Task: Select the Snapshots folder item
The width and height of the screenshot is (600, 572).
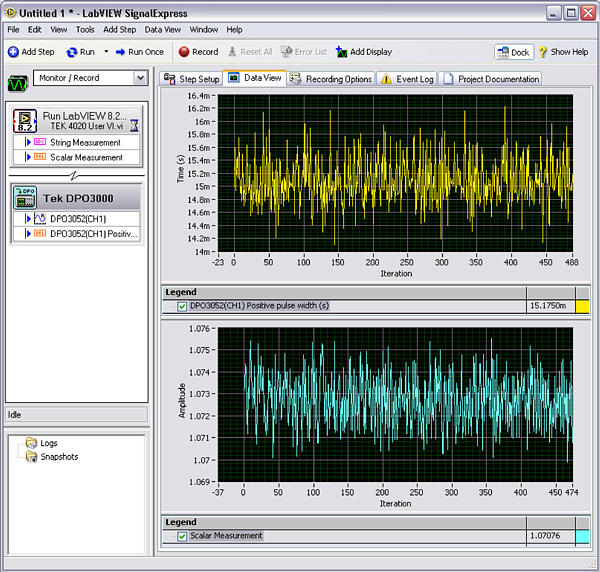Action: [x=51, y=457]
